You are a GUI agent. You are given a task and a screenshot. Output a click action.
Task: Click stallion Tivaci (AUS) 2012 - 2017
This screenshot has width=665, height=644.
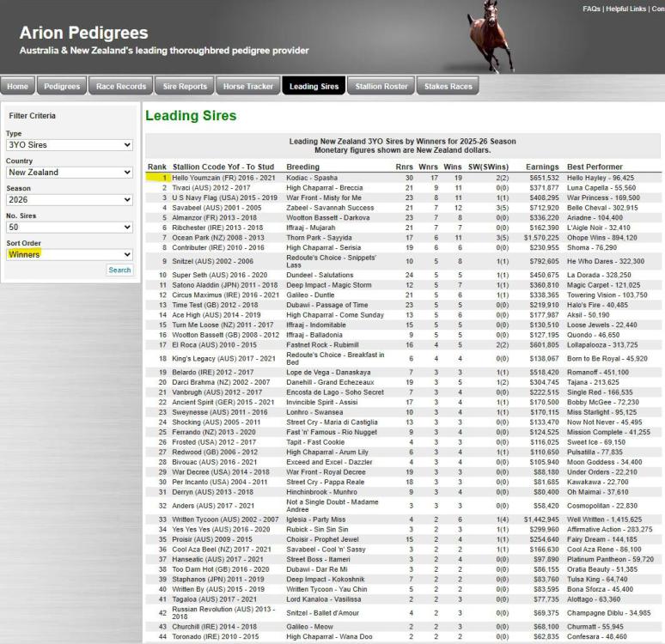(x=211, y=188)
